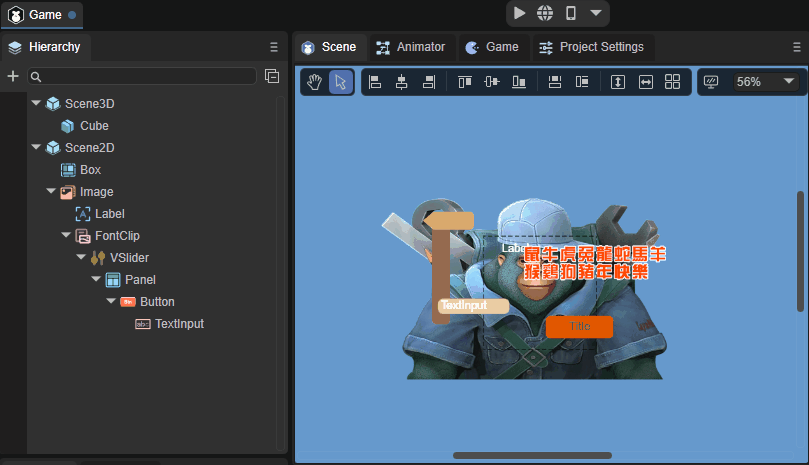Click the orange Title button in scene
This screenshot has width=809, height=465.
tap(579, 326)
